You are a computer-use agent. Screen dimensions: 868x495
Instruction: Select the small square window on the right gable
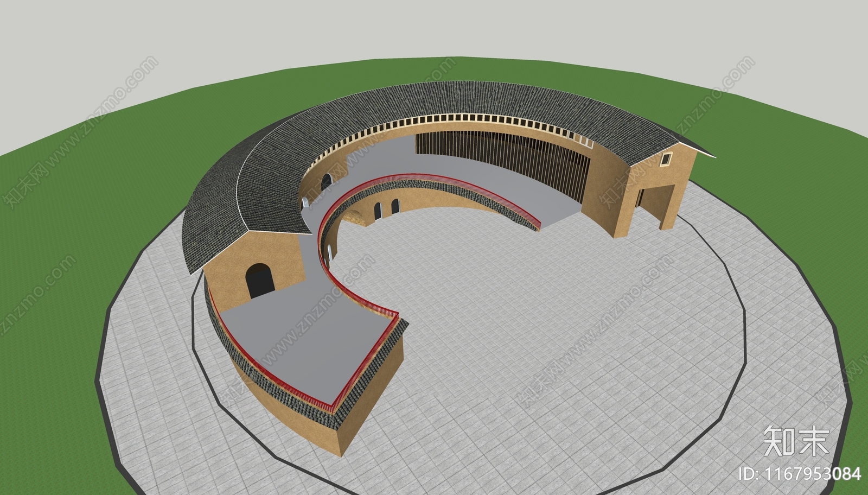tap(665, 159)
